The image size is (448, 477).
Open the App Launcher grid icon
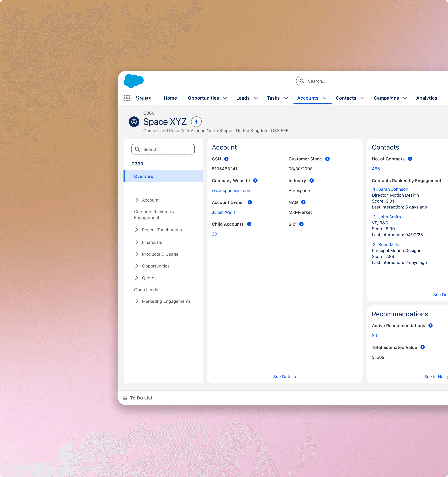(127, 98)
